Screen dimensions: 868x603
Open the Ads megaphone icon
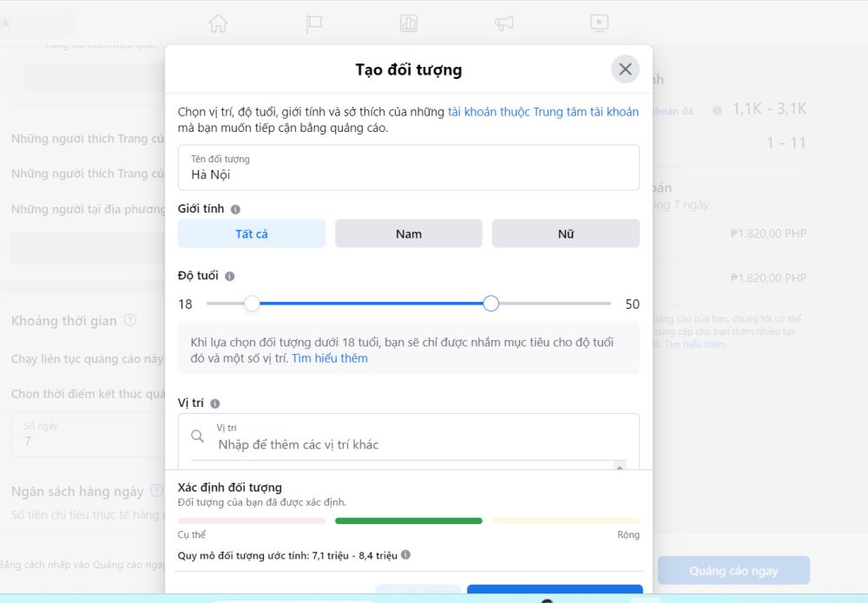[503, 23]
